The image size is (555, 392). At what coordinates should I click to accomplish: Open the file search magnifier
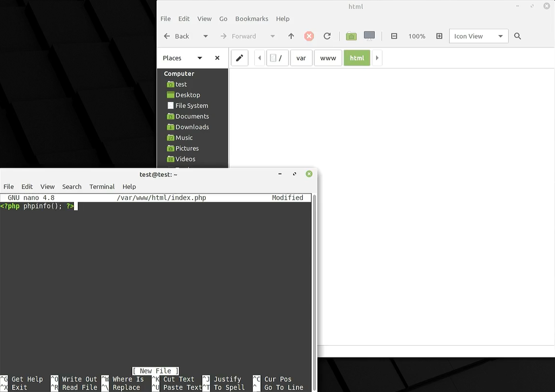(x=517, y=36)
